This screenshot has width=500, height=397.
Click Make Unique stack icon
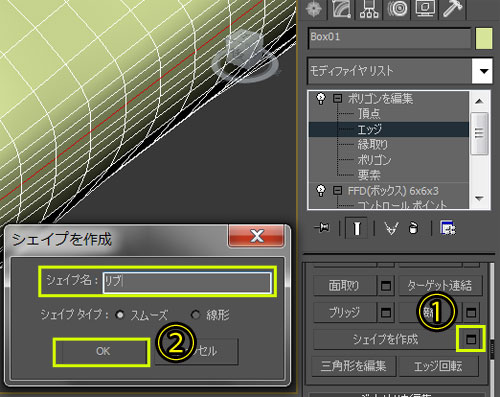[x=391, y=228]
